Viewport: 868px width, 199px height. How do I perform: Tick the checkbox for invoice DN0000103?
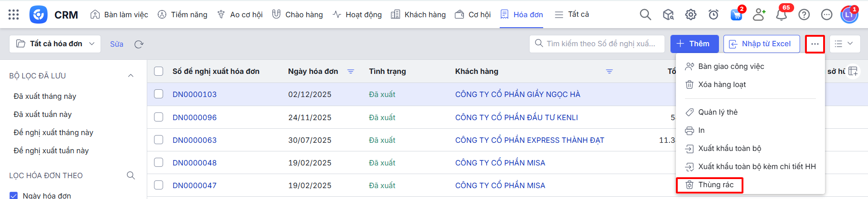pos(159,94)
